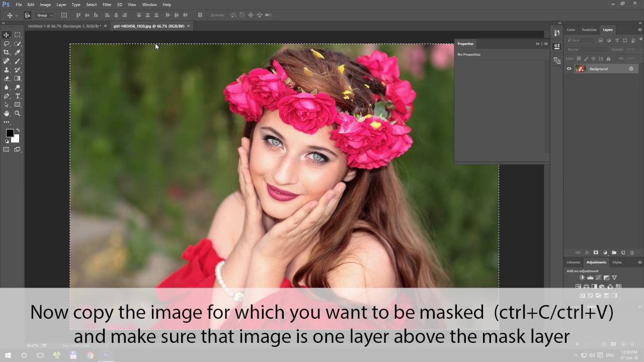
Task: Select the Eyedropper tool
Action: pyautogui.click(x=18, y=52)
